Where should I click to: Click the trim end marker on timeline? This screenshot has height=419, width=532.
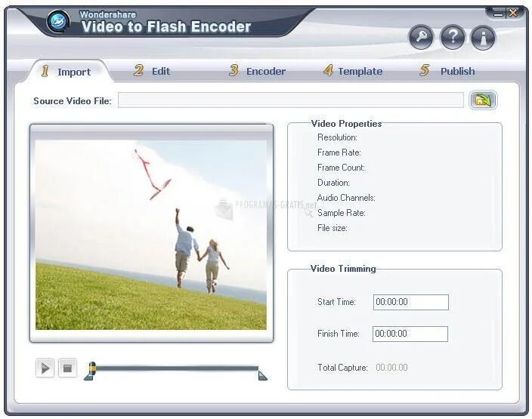tap(263, 376)
